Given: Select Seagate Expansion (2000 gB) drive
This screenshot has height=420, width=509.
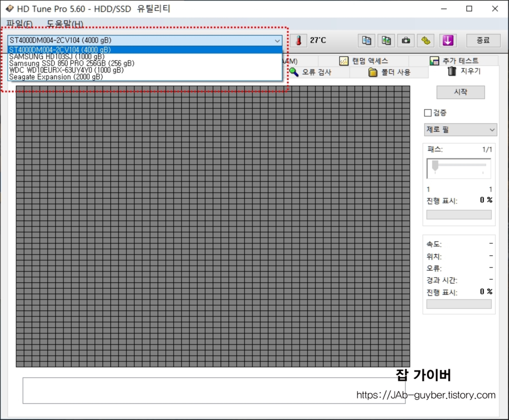Looking at the screenshot, I should (x=145, y=77).
